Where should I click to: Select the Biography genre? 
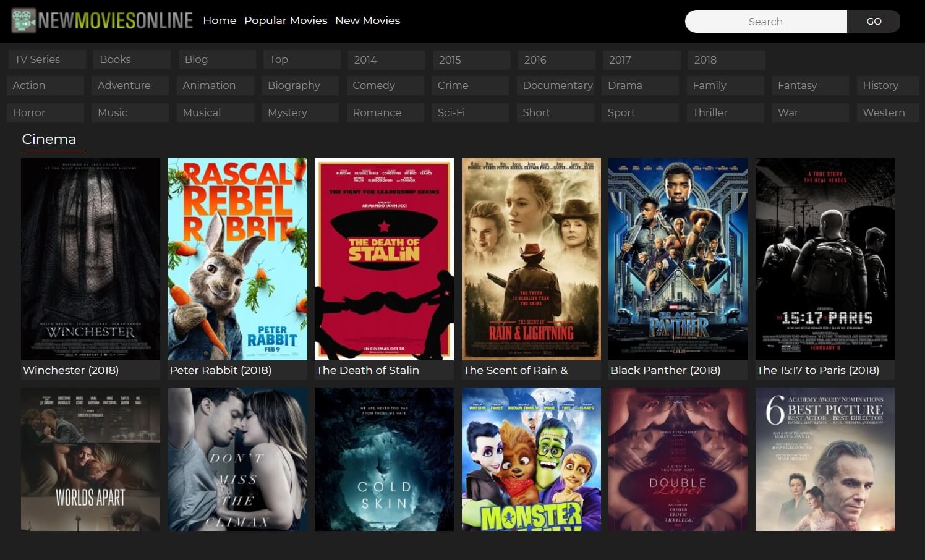(x=300, y=85)
